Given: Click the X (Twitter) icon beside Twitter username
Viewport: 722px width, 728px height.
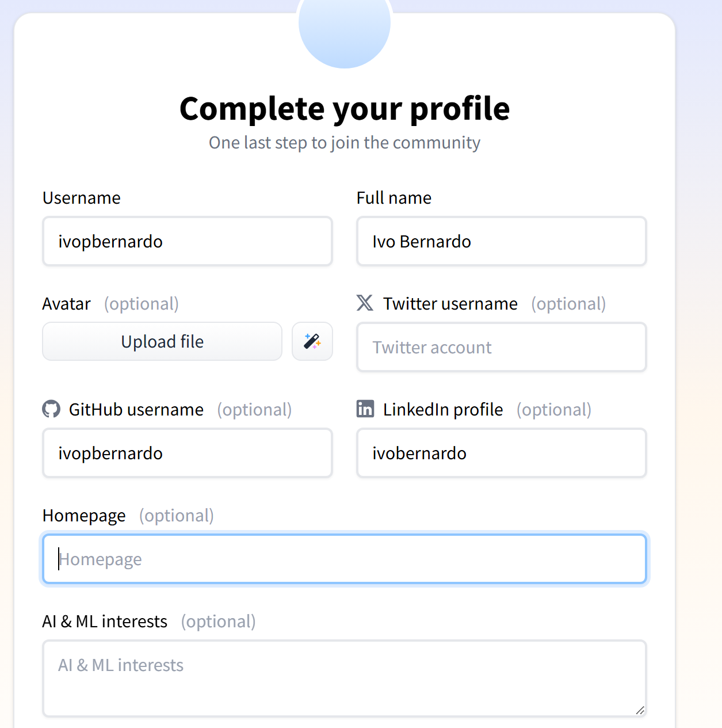Looking at the screenshot, I should pyautogui.click(x=366, y=303).
